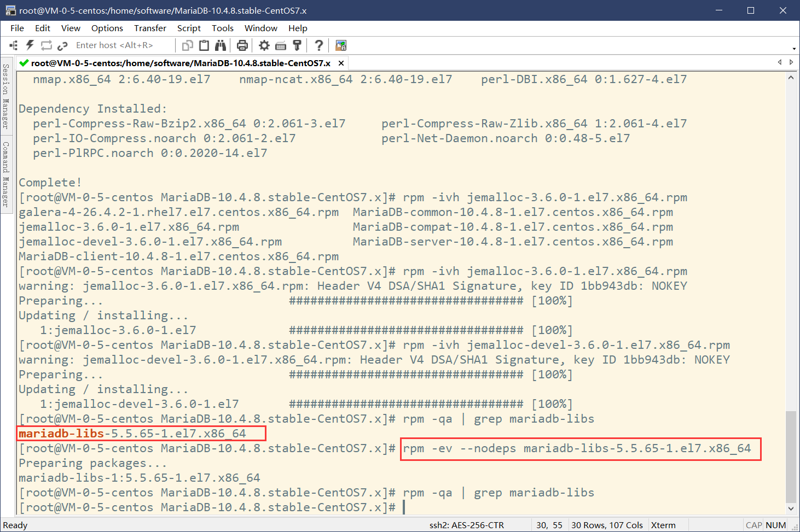The image size is (800, 532).
Task: Open the Help menu
Action: coord(298,28)
